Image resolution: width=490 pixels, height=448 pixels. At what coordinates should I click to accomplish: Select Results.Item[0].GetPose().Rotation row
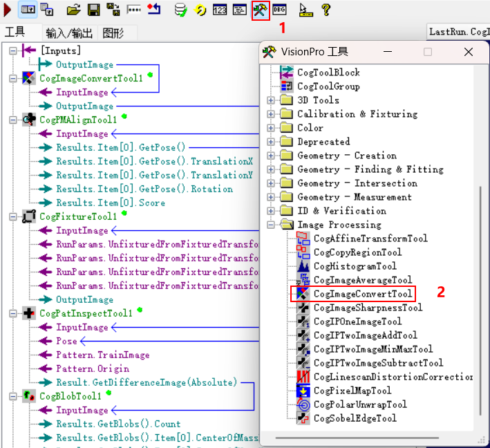coord(144,189)
